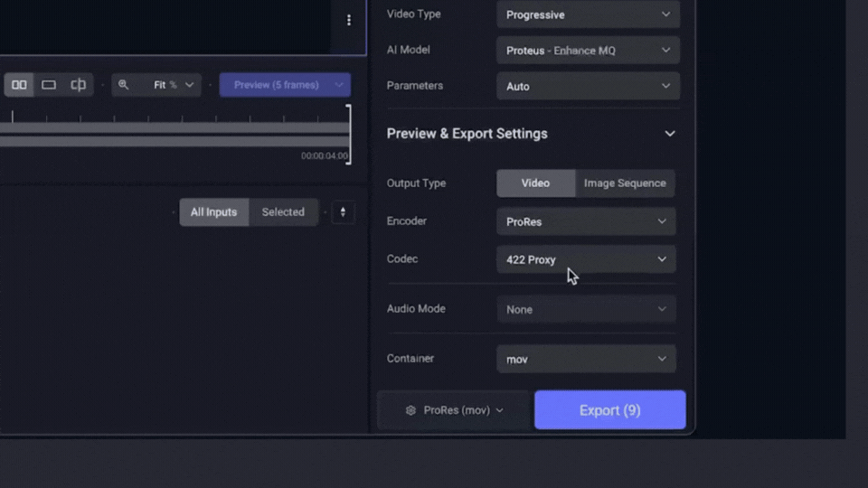The image size is (868, 488).
Task: Select side-by-side view mode icon
Action: click(x=19, y=85)
